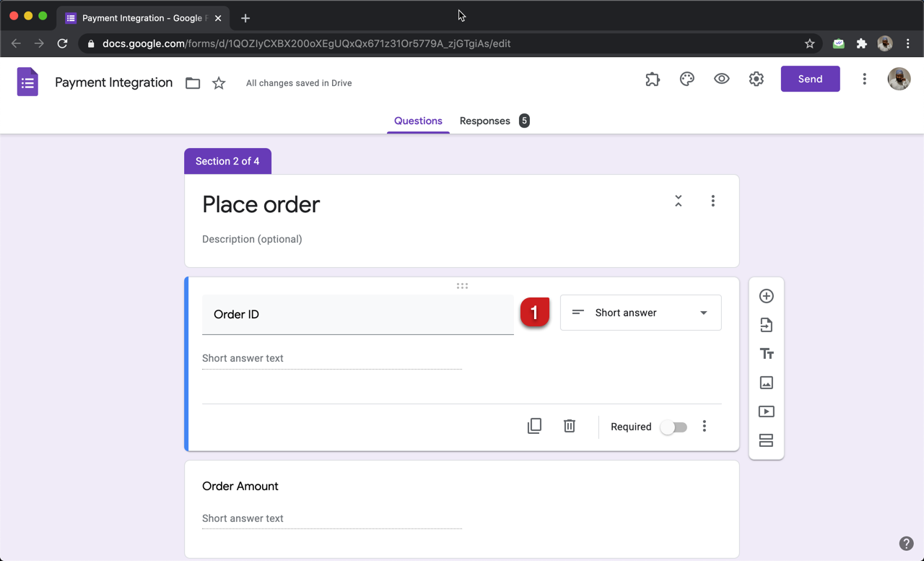Open the form settings gear
This screenshot has height=561, width=924.
point(756,79)
